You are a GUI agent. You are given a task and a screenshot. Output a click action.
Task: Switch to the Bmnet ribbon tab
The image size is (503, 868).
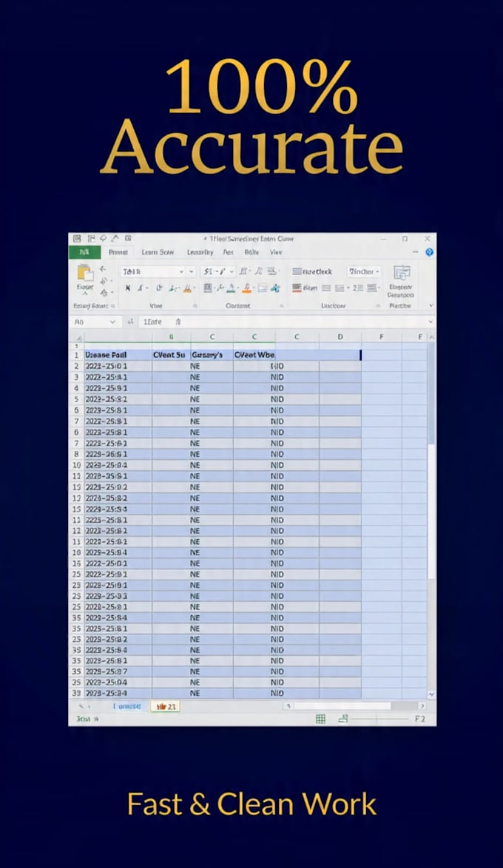tap(118, 252)
